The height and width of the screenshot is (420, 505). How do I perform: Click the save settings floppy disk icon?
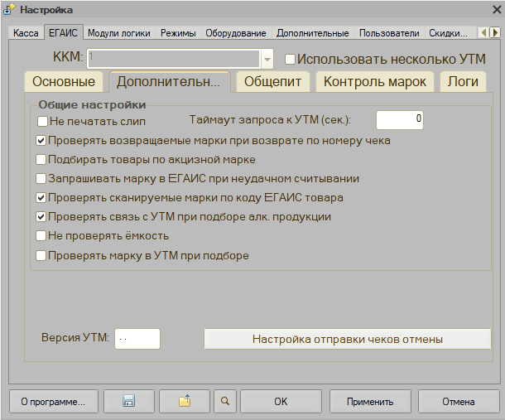tap(128, 402)
